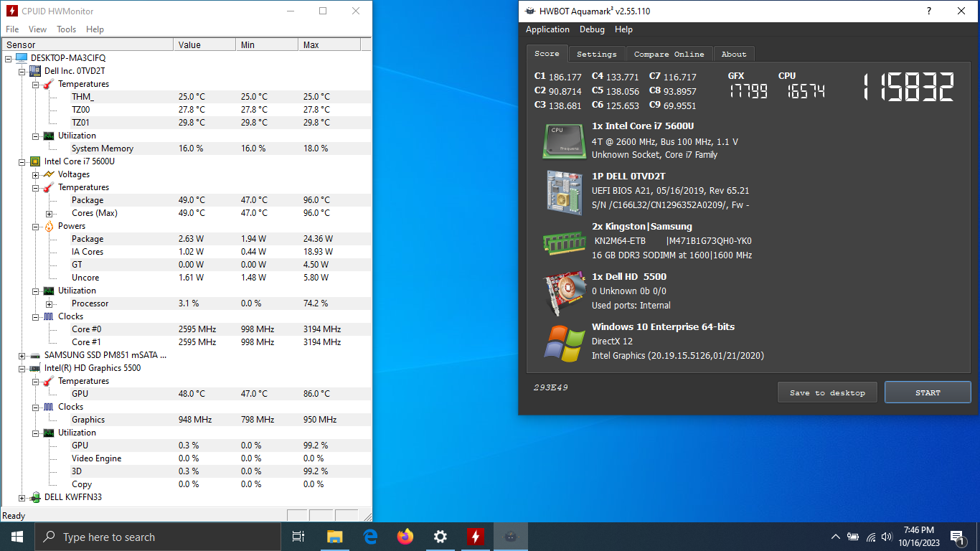
Task: Click the motherboard icon beside DELL 0TVD2T
Action: (x=564, y=192)
